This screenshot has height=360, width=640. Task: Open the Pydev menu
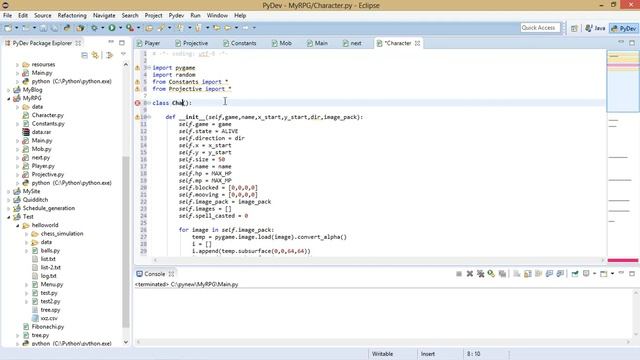[176, 16]
